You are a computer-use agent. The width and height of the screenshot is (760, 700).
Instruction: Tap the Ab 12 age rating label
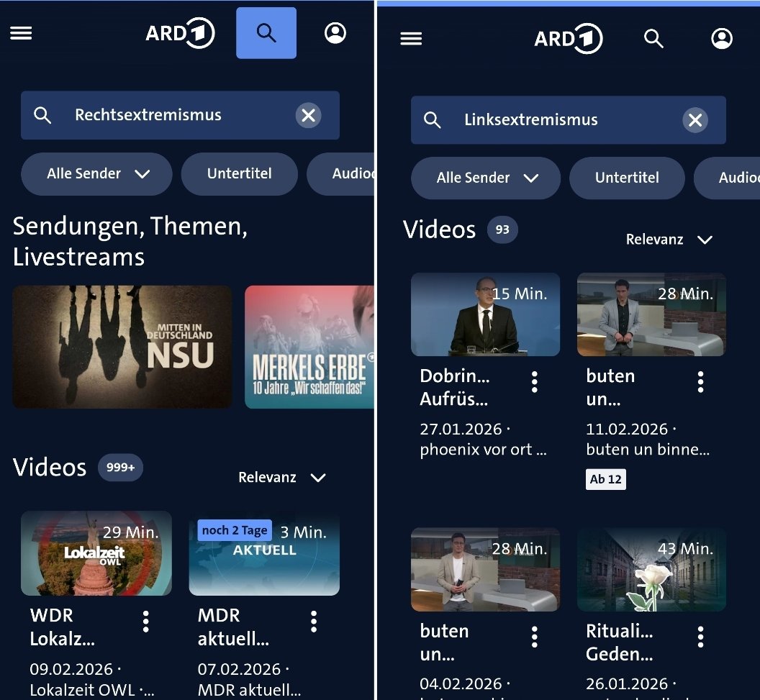click(x=605, y=479)
